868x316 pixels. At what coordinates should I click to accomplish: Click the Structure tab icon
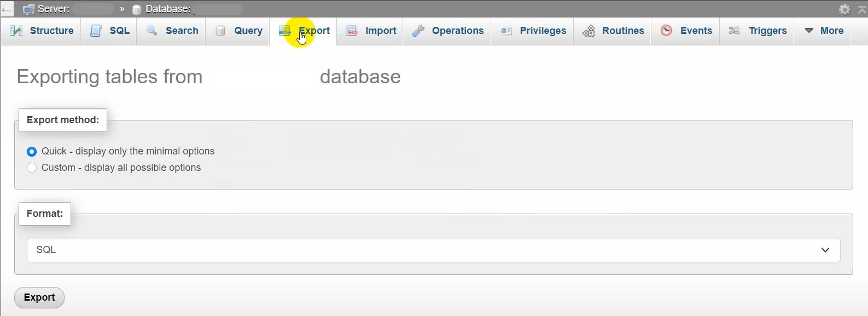[16, 31]
